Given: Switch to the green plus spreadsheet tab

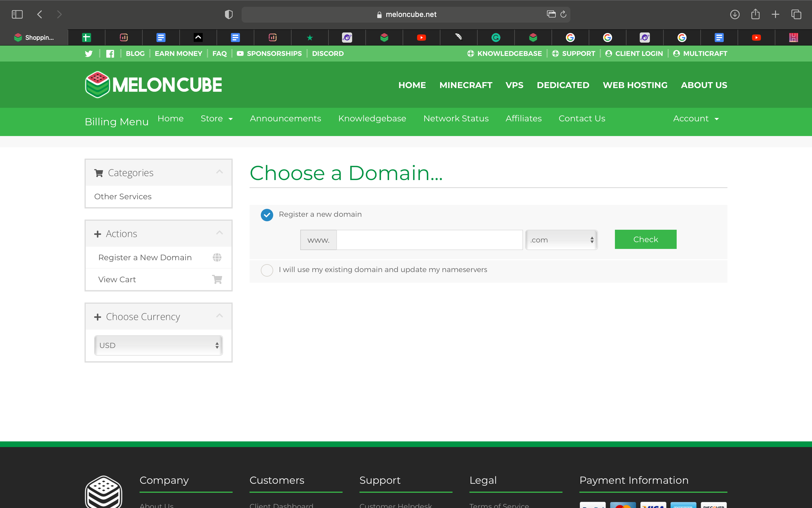Looking at the screenshot, I should point(87,38).
